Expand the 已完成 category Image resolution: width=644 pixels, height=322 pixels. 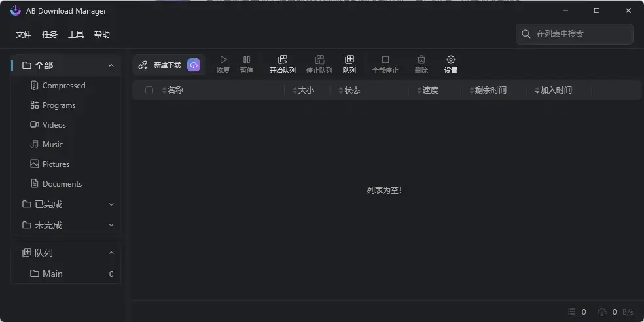pos(111,204)
